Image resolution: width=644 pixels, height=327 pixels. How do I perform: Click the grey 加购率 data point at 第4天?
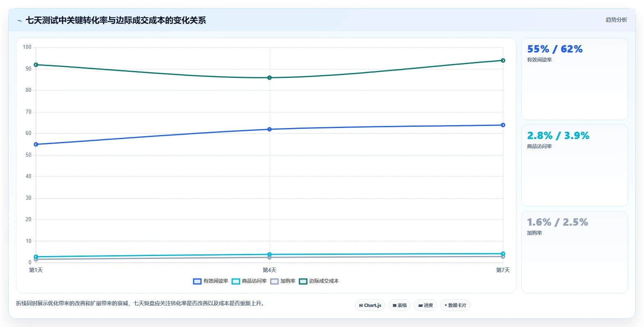tap(269, 258)
